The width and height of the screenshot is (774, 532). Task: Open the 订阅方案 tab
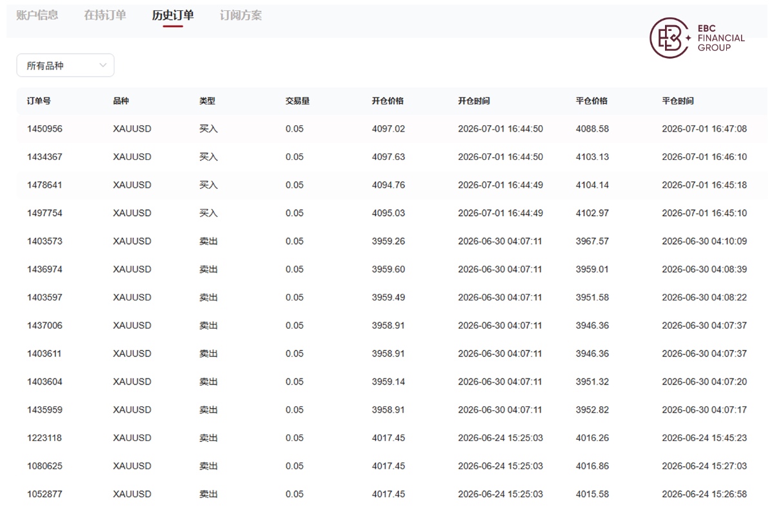pyautogui.click(x=241, y=15)
